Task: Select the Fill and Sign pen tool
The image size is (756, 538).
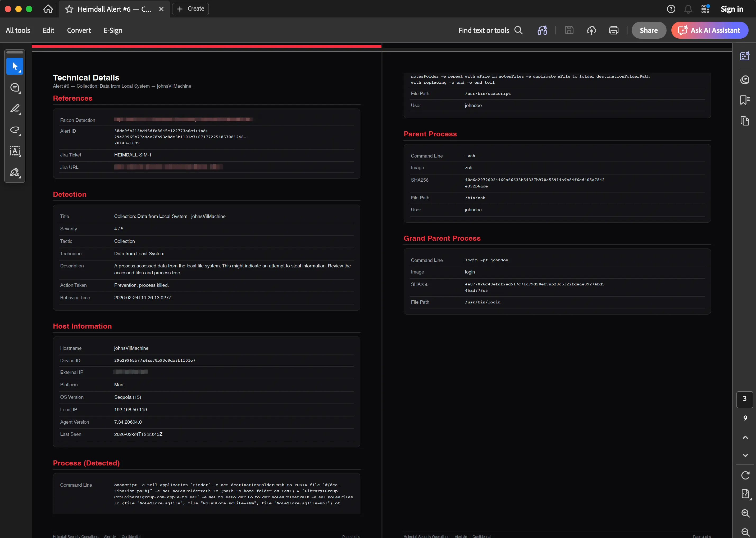Action: click(x=15, y=172)
